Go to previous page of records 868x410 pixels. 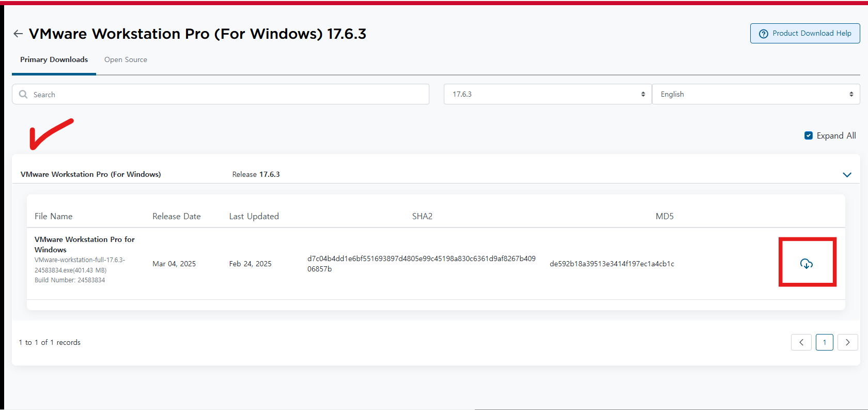tap(801, 342)
